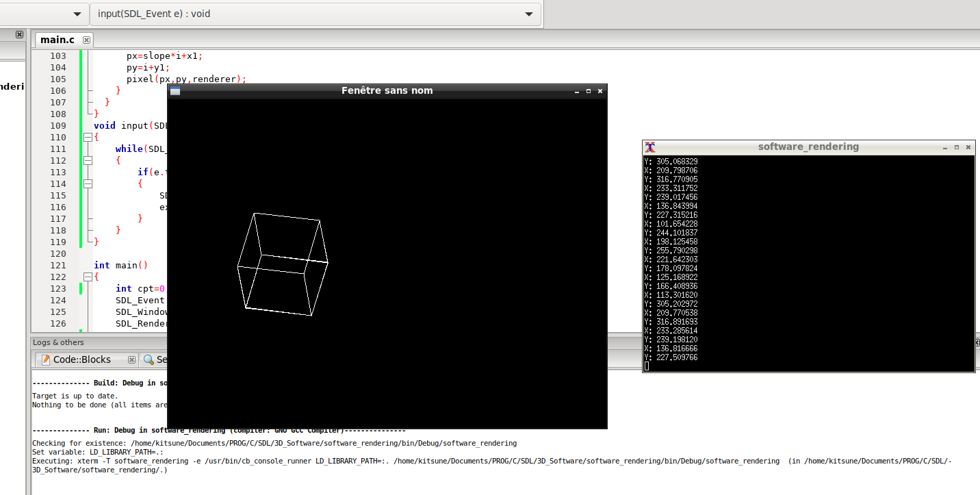This screenshot has height=495, width=980.
Task: Collapse the while block fold at line 112
Action: coord(88,160)
